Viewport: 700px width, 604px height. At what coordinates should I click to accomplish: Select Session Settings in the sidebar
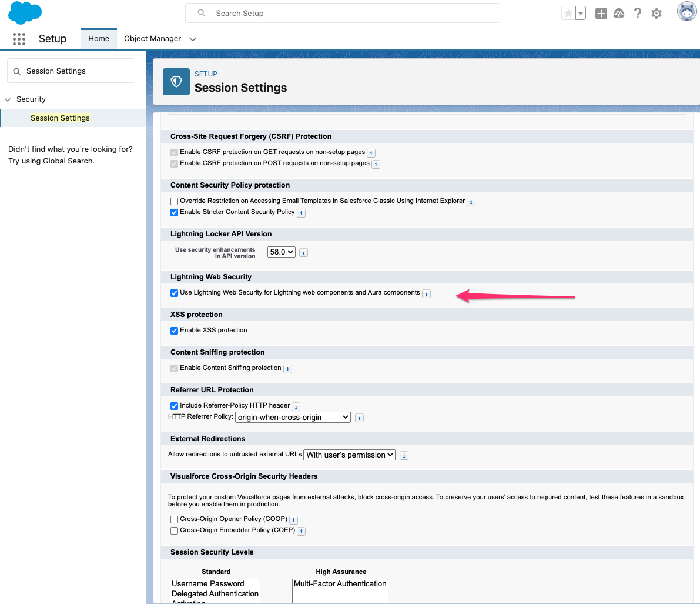pyautogui.click(x=60, y=118)
